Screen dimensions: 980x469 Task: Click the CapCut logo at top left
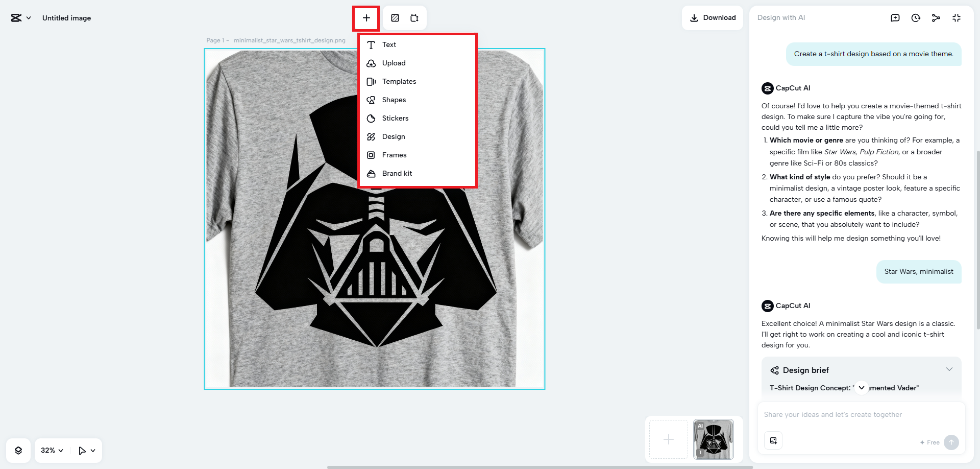[x=16, y=18]
